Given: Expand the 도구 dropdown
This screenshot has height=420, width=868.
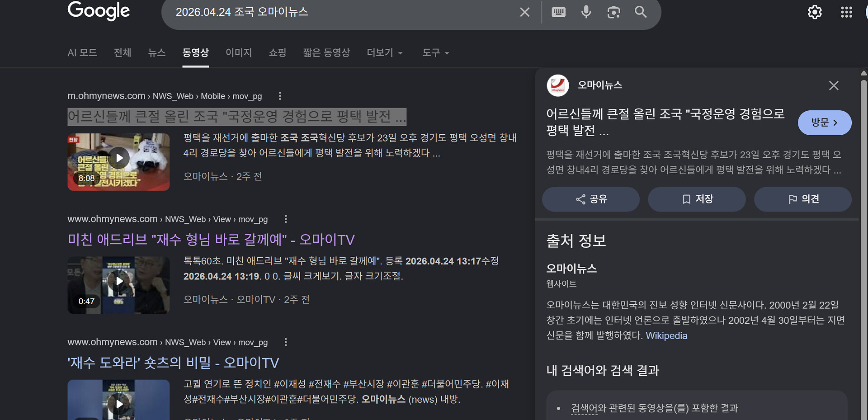Looking at the screenshot, I should point(436,53).
